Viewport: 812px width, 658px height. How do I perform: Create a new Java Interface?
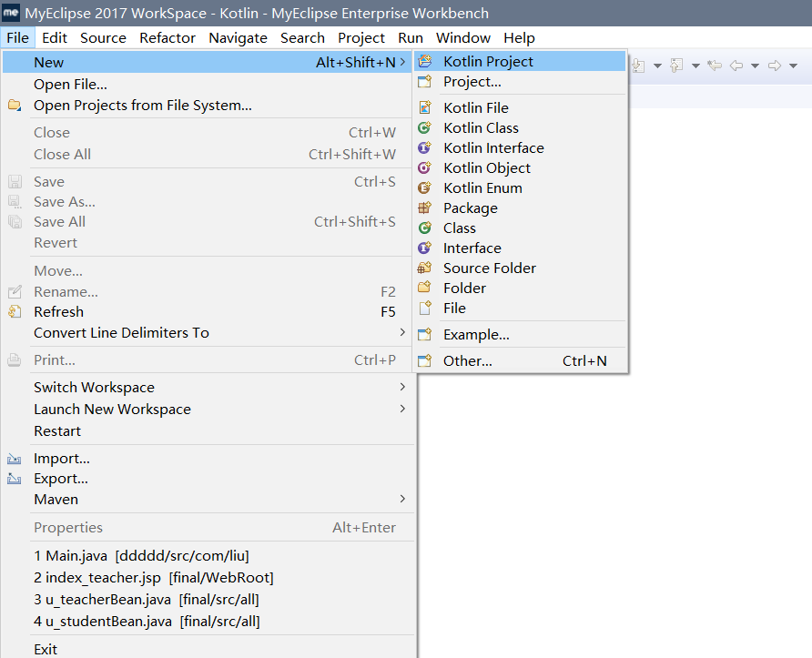pos(520,248)
